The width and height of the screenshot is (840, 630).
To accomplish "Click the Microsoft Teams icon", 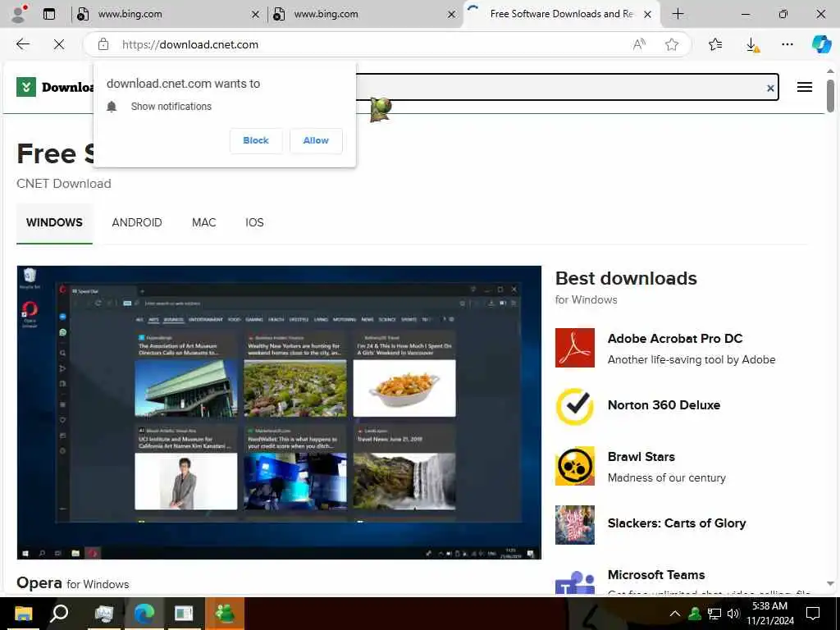I will tap(575, 582).
